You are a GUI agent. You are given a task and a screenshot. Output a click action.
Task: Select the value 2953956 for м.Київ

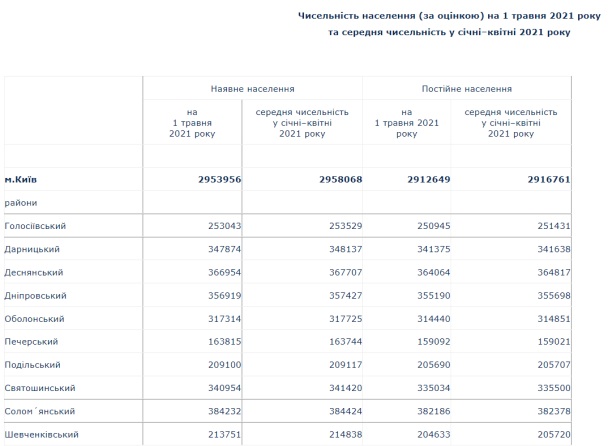pyautogui.click(x=219, y=180)
